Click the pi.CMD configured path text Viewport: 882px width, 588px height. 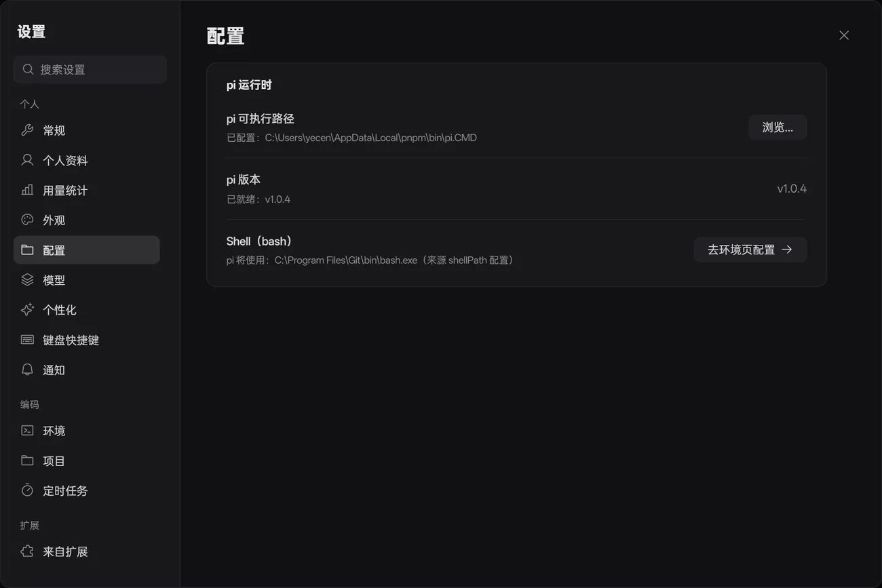[x=351, y=138]
